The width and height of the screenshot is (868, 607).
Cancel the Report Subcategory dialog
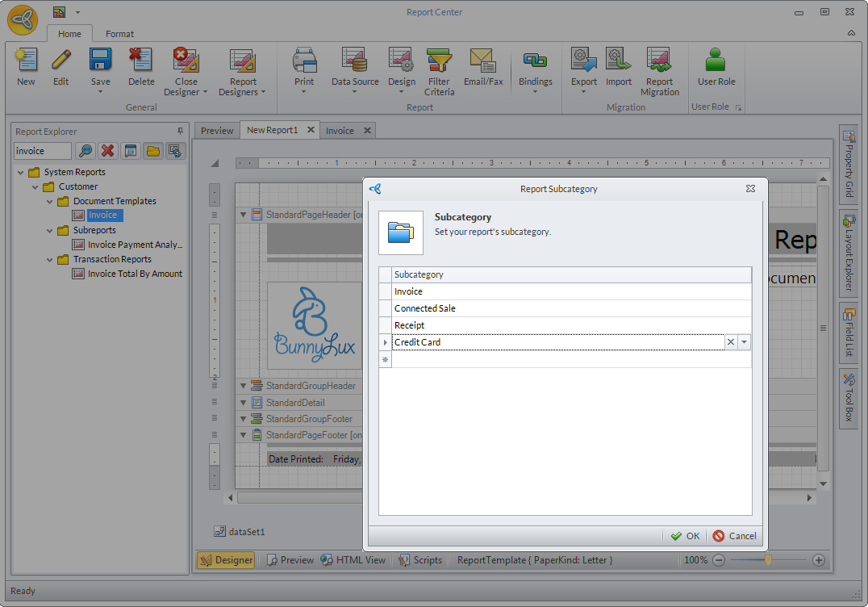tap(734, 536)
